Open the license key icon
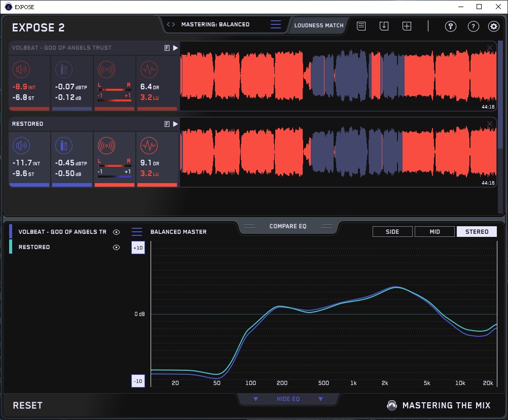The image size is (508, 420). (451, 26)
